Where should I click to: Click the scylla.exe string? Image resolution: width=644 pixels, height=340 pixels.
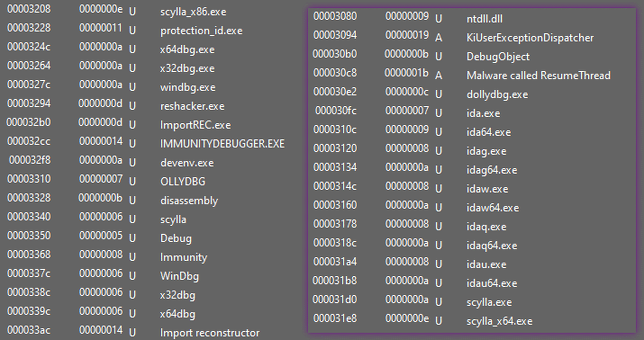[489, 302]
